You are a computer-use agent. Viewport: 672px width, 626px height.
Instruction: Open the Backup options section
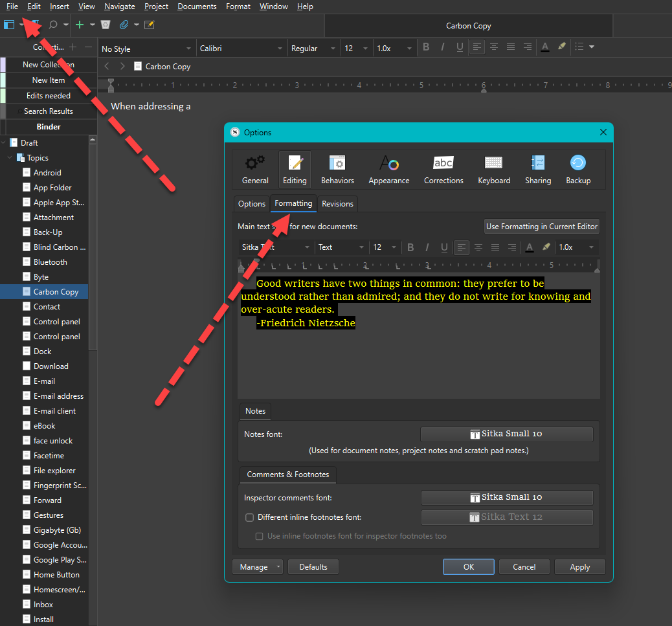(577, 170)
